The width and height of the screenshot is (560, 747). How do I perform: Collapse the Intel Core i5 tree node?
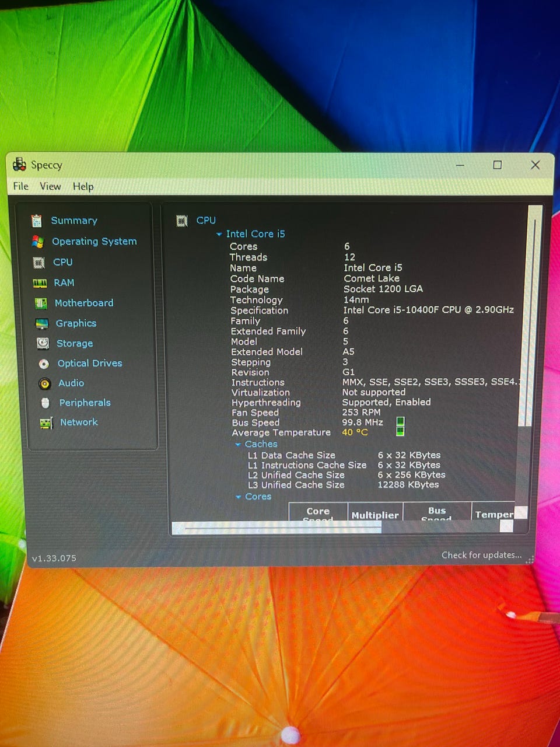coord(219,234)
